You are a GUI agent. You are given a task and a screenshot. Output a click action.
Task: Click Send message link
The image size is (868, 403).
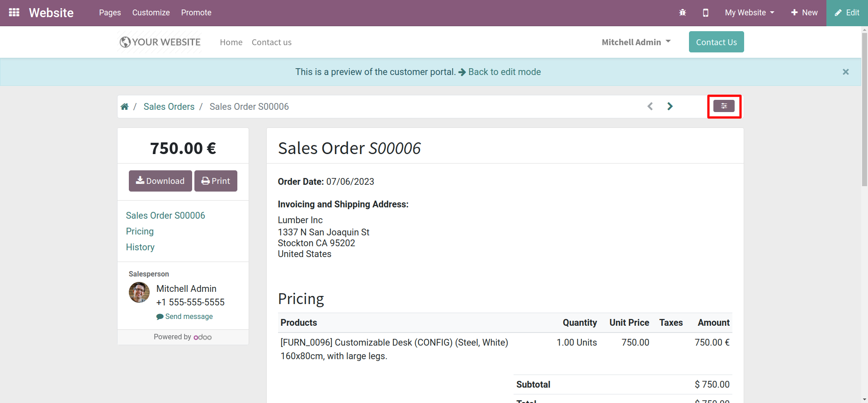click(x=189, y=316)
